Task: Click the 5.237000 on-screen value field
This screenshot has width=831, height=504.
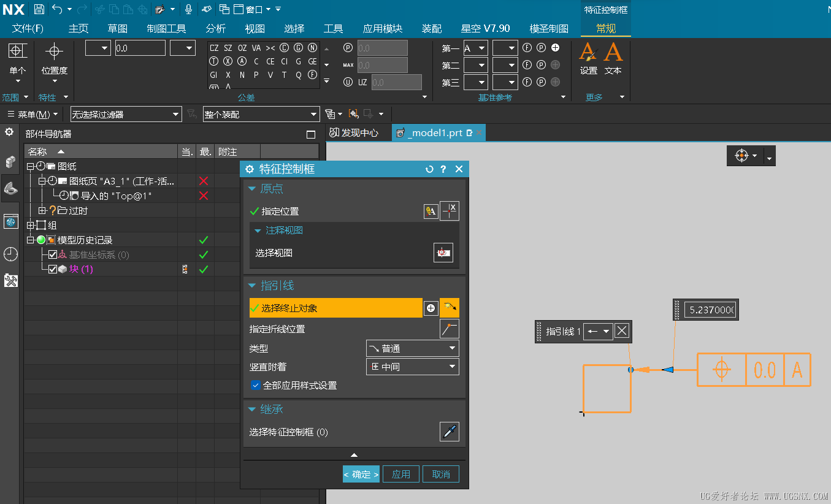Action: pyautogui.click(x=710, y=310)
